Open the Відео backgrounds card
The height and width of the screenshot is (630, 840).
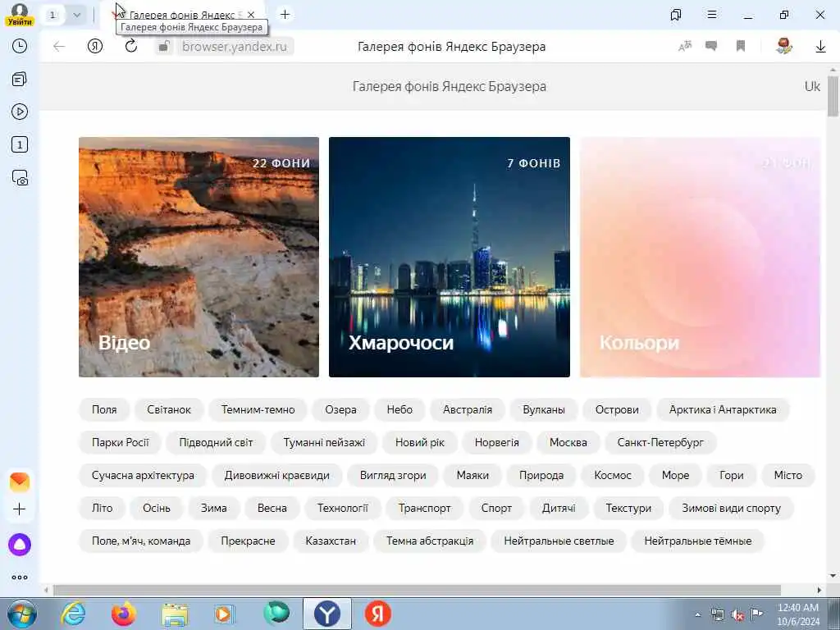pyautogui.click(x=199, y=257)
